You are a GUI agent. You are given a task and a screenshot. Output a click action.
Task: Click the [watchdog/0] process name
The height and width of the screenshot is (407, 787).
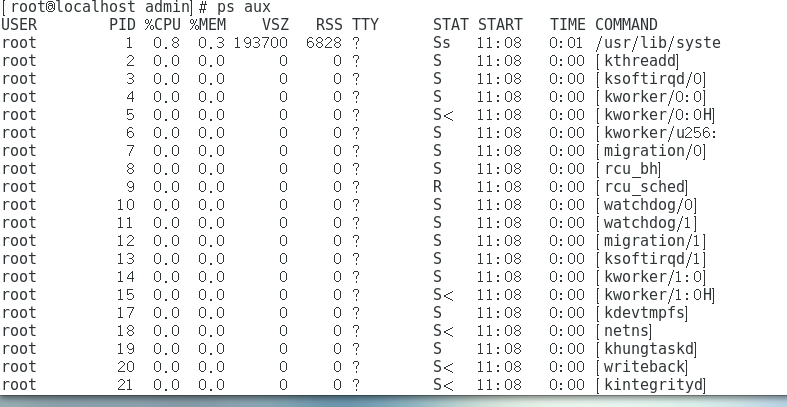(646, 205)
